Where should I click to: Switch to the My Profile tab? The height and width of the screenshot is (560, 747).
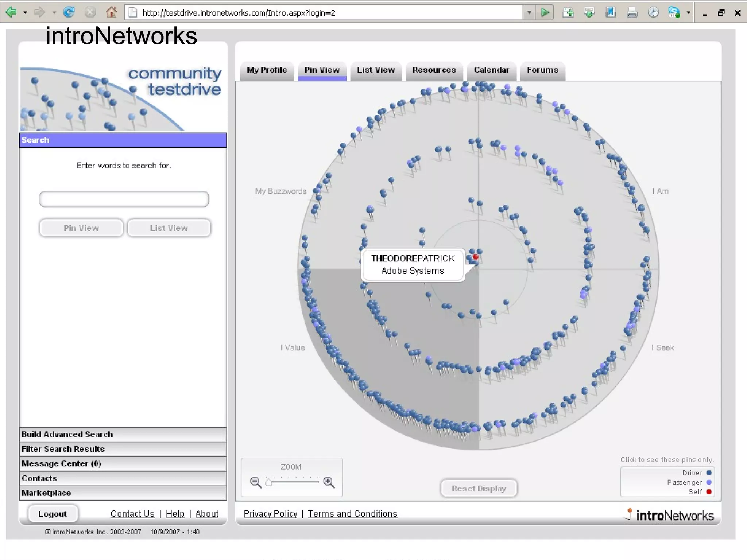(267, 70)
